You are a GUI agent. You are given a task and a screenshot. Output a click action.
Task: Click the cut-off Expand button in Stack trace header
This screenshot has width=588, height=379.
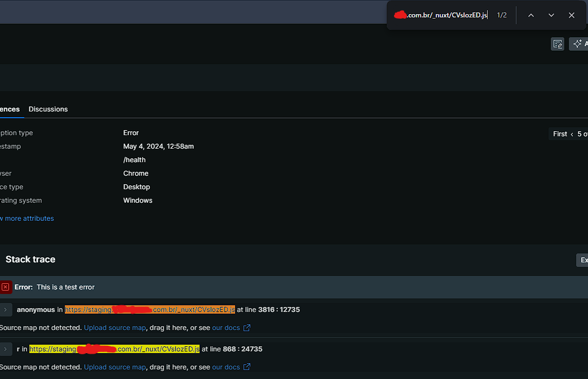(x=582, y=260)
